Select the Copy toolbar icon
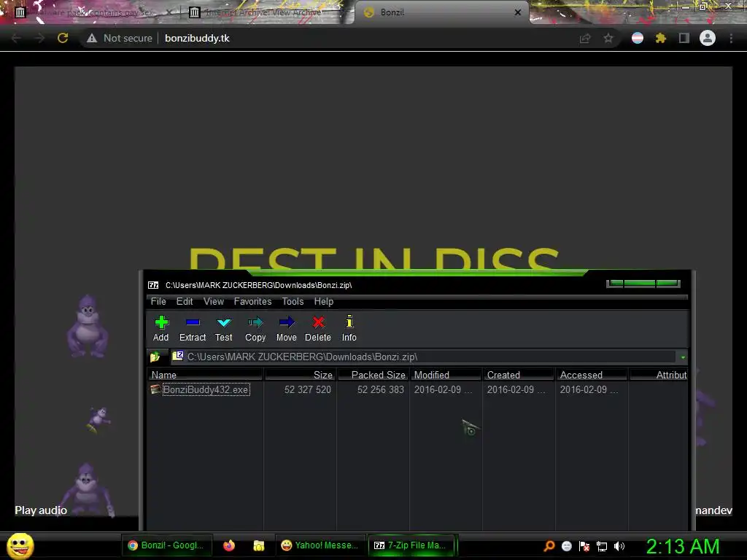The width and height of the screenshot is (747, 560). click(x=255, y=329)
